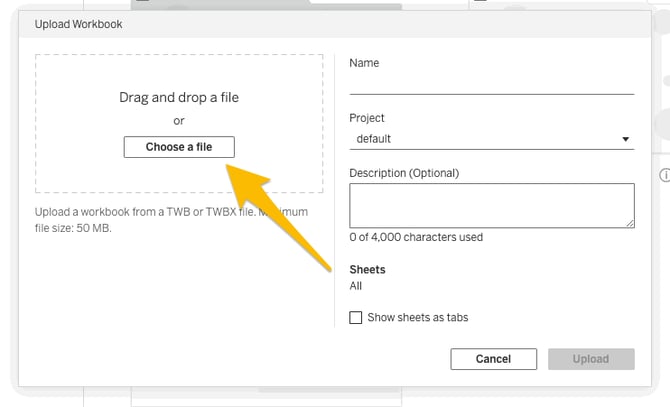Click the Name field label

pos(364,63)
